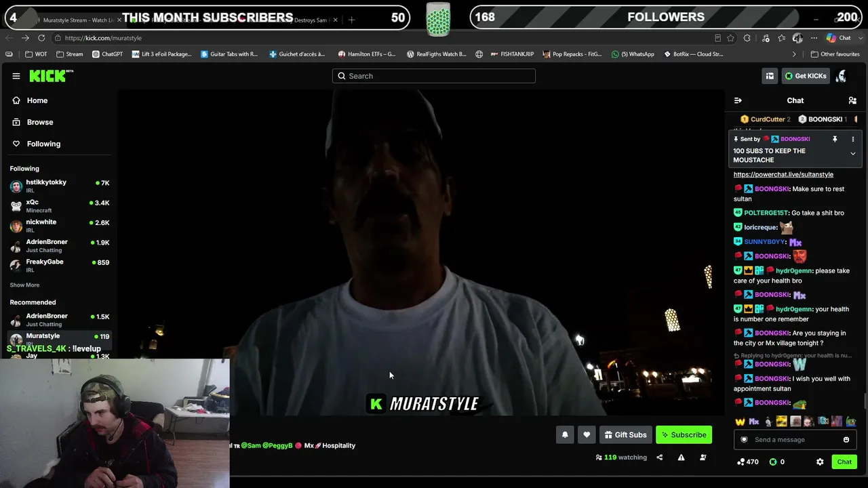Reload the page in browser toolbar
This screenshot has width=868, height=488.
coord(41,38)
